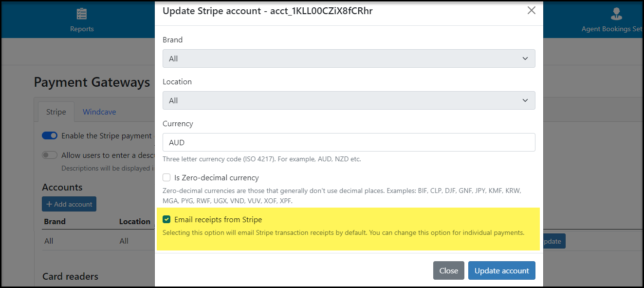The image size is (644, 288).
Task: Click the Update account button
Action: pos(502,270)
